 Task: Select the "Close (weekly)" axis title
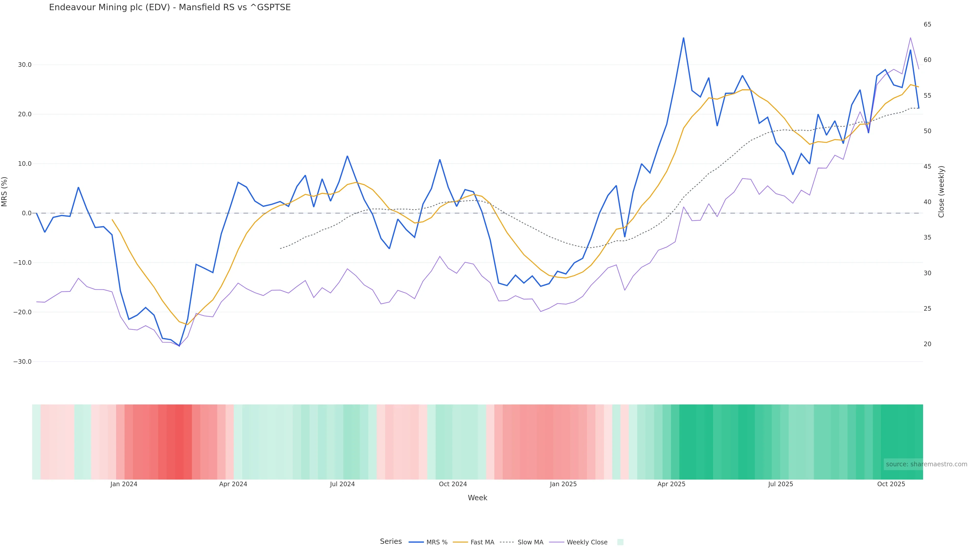(941, 191)
